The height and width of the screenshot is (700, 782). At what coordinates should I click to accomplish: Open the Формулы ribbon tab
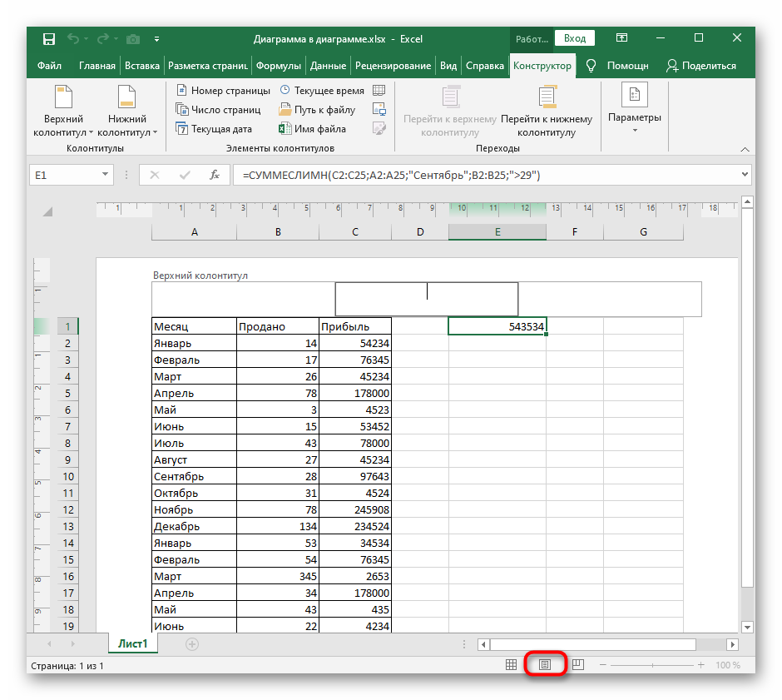tap(278, 66)
